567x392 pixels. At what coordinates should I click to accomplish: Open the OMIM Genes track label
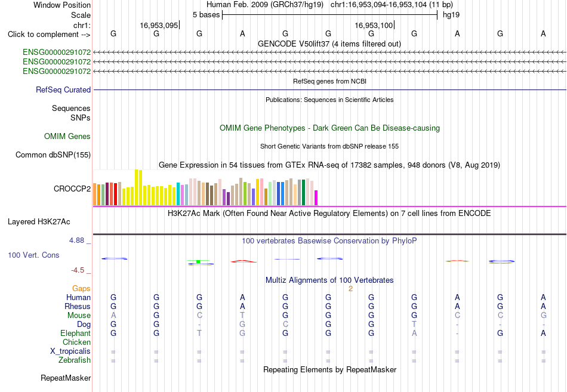(67, 136)
